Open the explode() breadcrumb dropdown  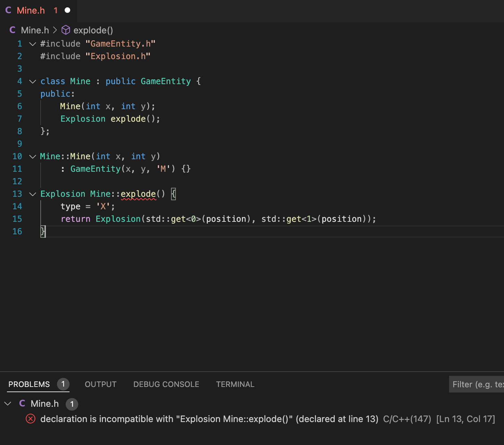93,30
